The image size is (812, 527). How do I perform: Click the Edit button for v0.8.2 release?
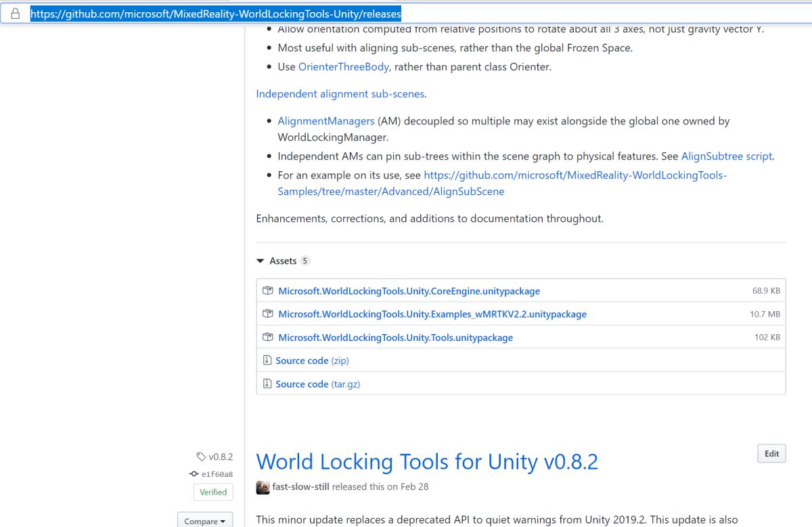tap(772, 454)
